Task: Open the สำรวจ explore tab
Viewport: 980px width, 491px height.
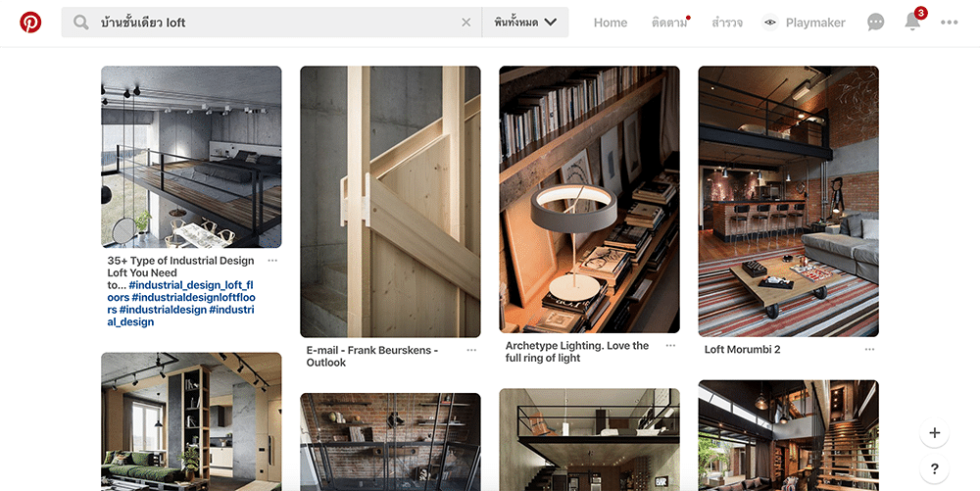Action: [x=726, y=23]
